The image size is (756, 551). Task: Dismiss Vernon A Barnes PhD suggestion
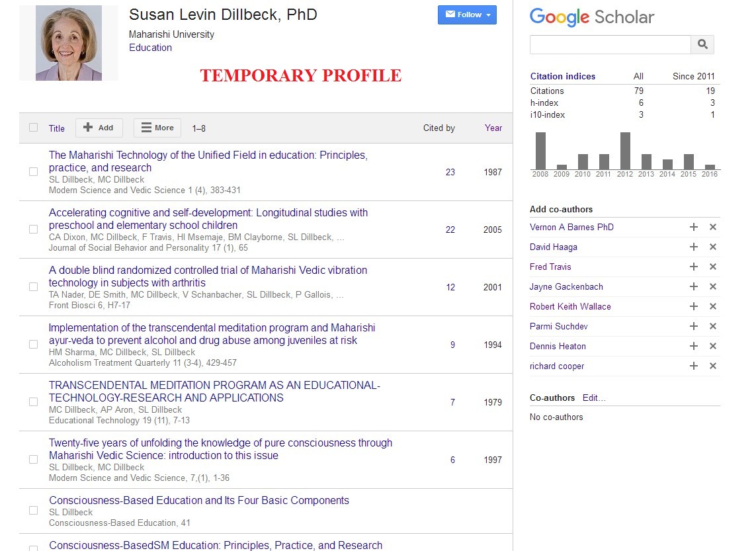713,227
